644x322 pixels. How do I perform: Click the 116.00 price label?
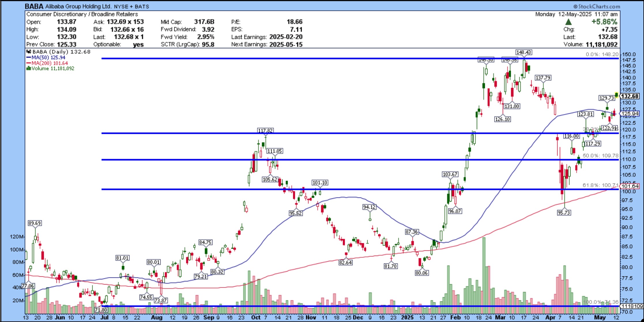pyautogui.click(x=572, y=136)
